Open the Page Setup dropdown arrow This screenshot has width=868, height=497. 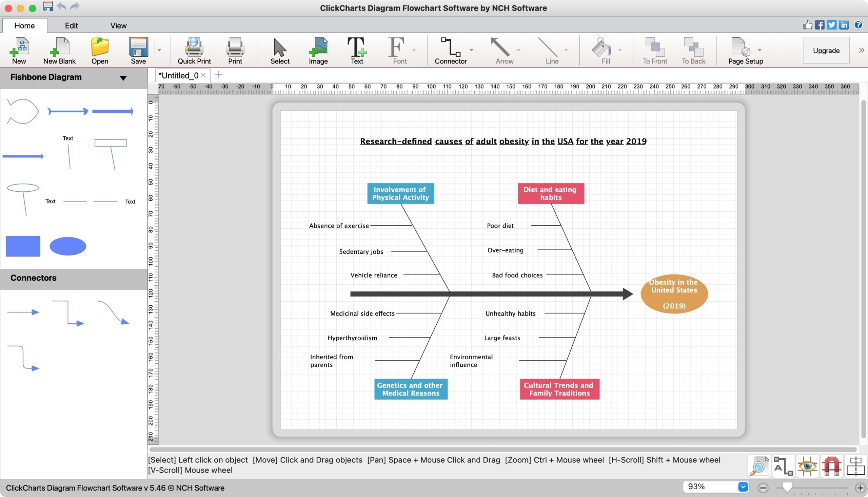(759, 50)
